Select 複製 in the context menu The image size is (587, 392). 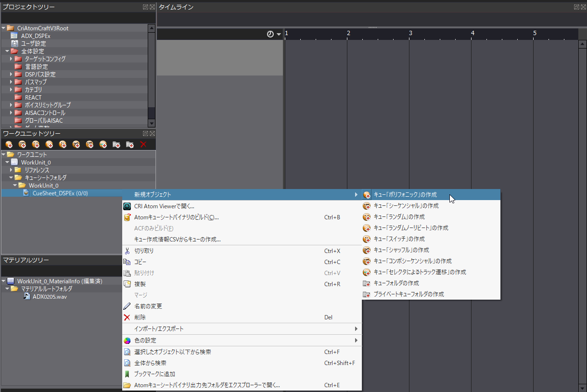click(242, 284)
